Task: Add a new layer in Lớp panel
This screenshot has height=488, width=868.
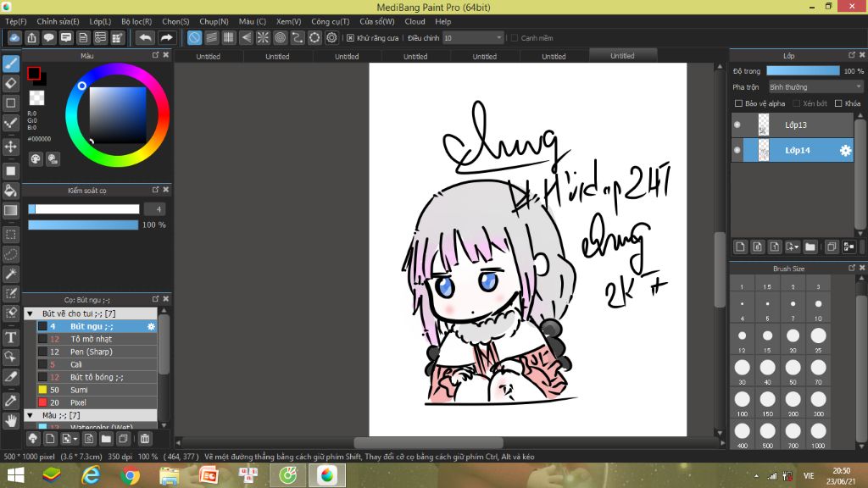Action: [x=740, y=247]
